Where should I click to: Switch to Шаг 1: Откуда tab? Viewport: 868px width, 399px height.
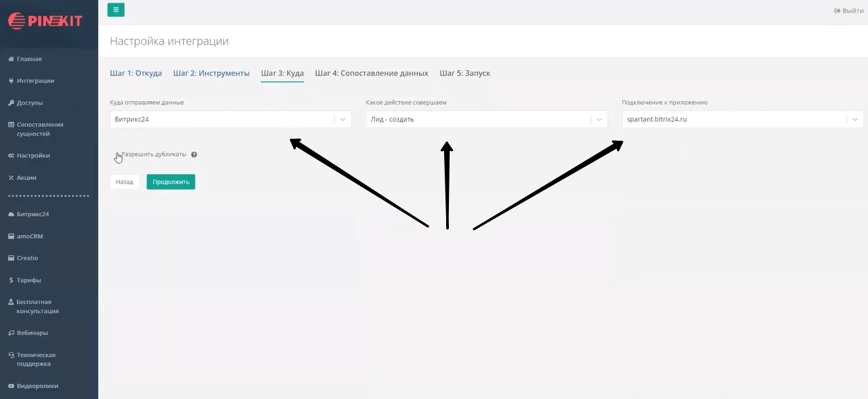[136, 73]
